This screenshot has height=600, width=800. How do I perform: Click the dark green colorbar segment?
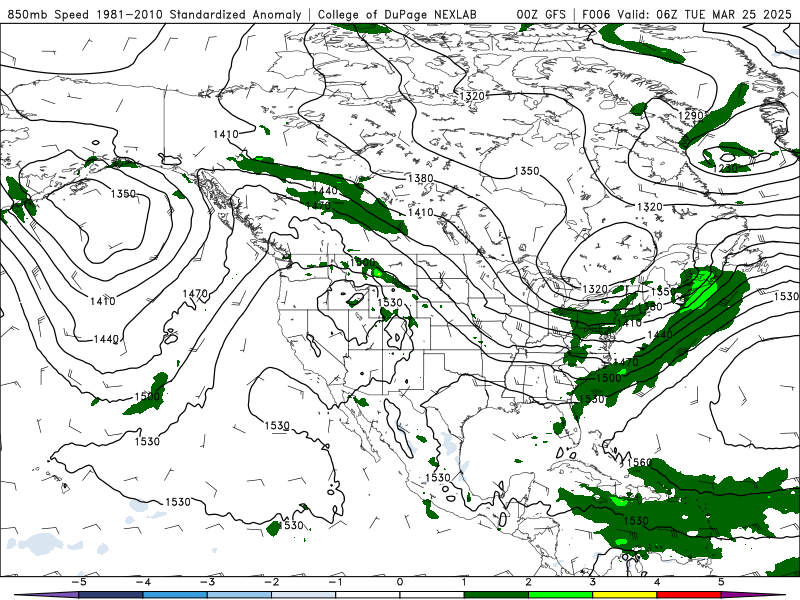tap(496, 595)
